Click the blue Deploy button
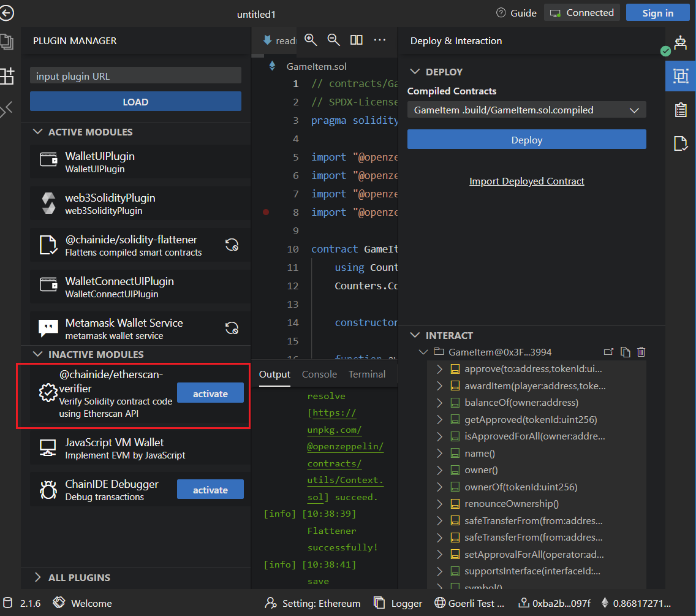 tap(526, 140)
